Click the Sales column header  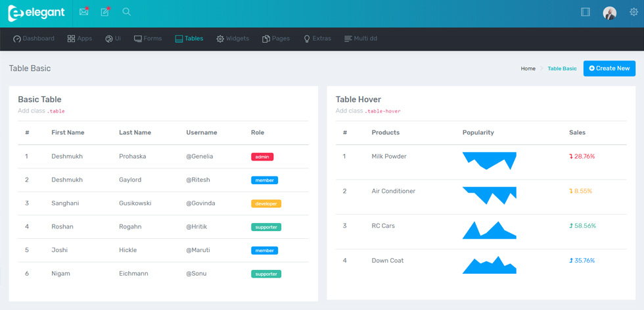coord(578,132)
